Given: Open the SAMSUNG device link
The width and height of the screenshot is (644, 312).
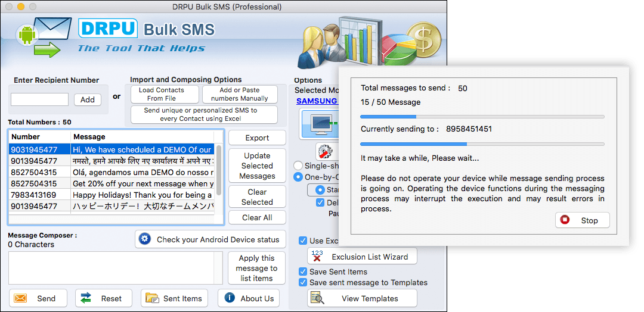Looking at the screenshot, I should 317,101.
